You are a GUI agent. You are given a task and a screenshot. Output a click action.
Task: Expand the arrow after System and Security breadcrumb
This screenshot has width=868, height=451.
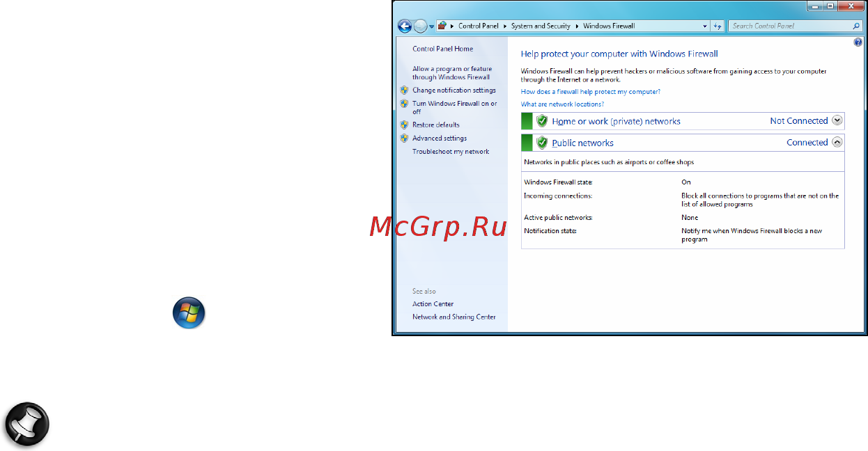tap(577, 26)
